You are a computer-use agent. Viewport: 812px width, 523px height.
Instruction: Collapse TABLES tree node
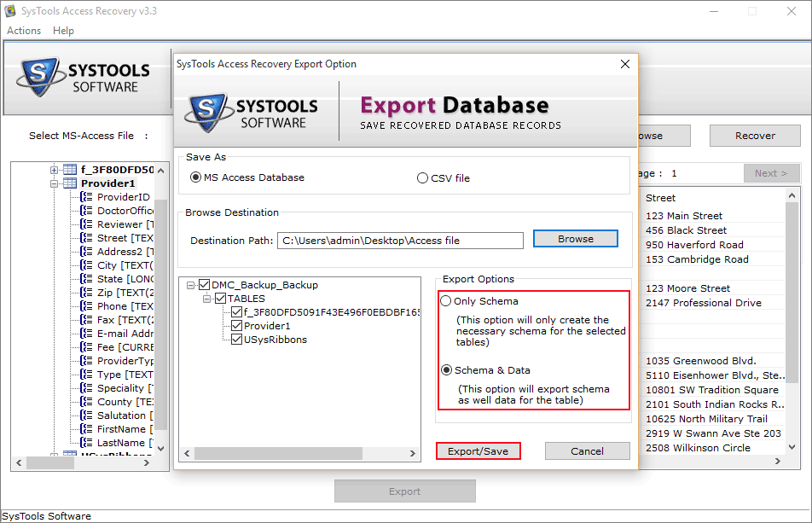tap(206, 299)
